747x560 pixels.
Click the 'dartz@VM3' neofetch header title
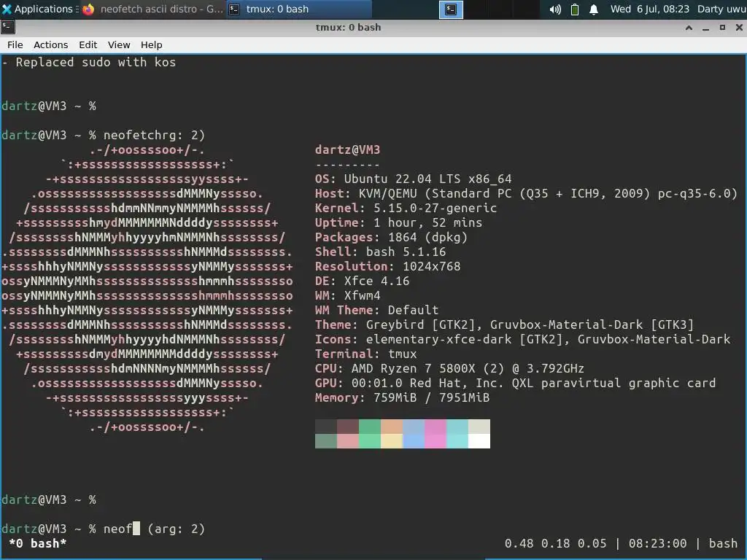pyautogui.click(x=348, y=150)
